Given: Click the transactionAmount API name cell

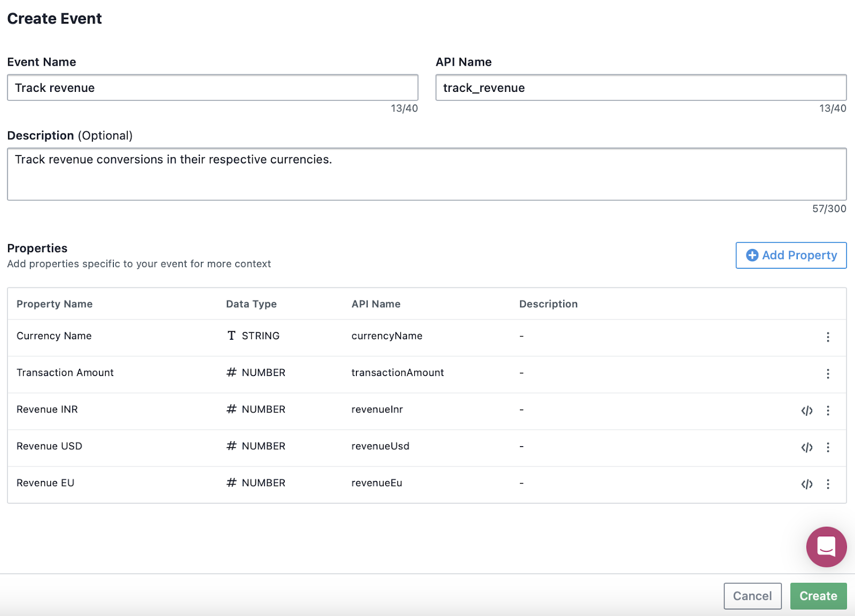Looking at the screenshot, I should (x=398, y=373).
